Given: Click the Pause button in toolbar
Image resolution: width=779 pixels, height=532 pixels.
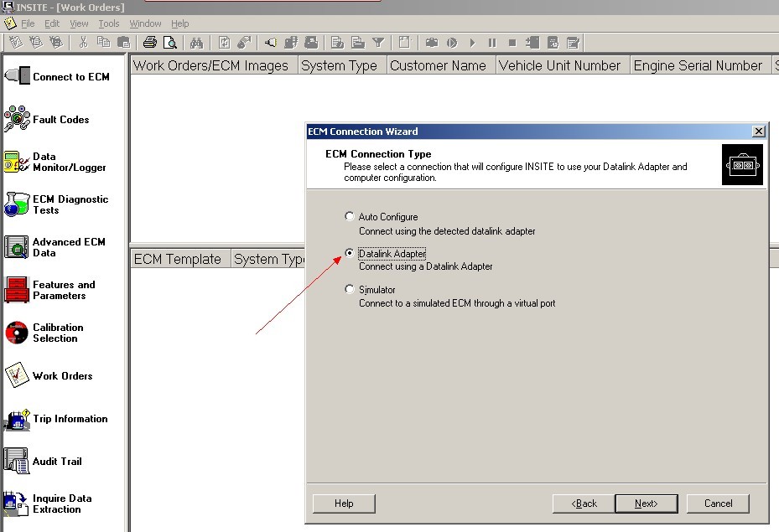Looking at the screenshot, I should (492, 42).
